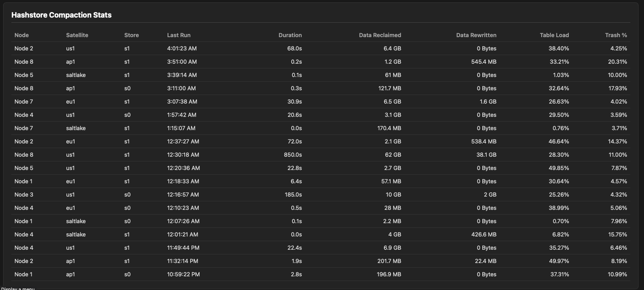644x290 pixels.
Task: Select the 62 GB data reclaimed cell
Action: [393, 155]
